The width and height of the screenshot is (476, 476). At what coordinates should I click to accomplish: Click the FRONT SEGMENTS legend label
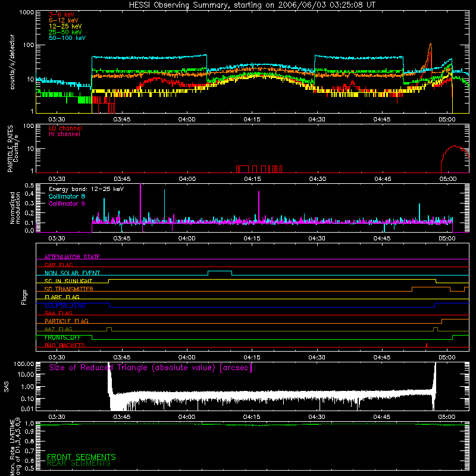[x=82, y=457]
